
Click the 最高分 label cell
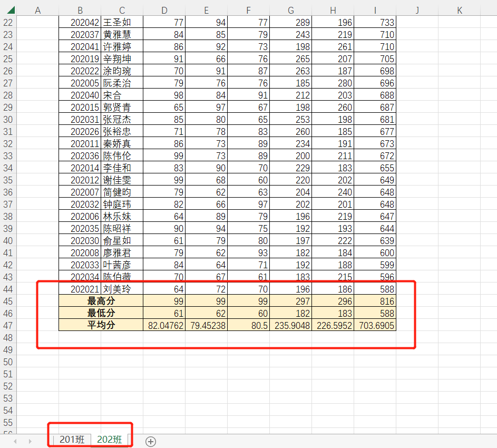click(101, 301)
